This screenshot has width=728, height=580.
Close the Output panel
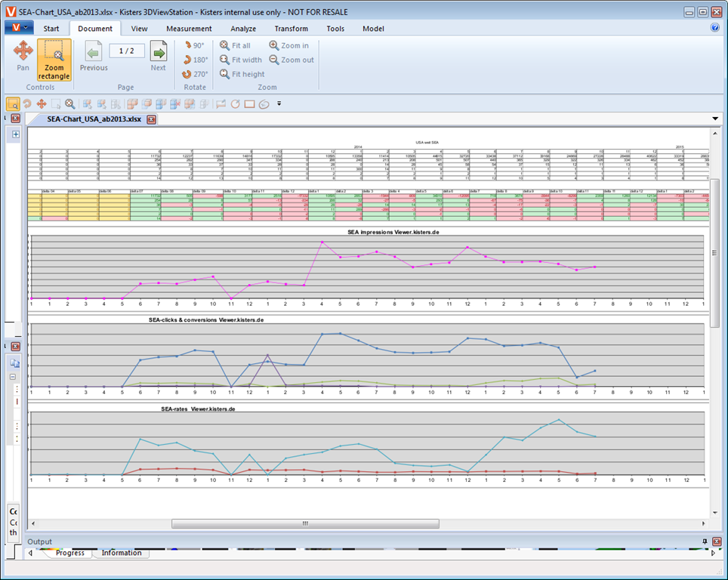pyautogui.click(x=717, y=541)
